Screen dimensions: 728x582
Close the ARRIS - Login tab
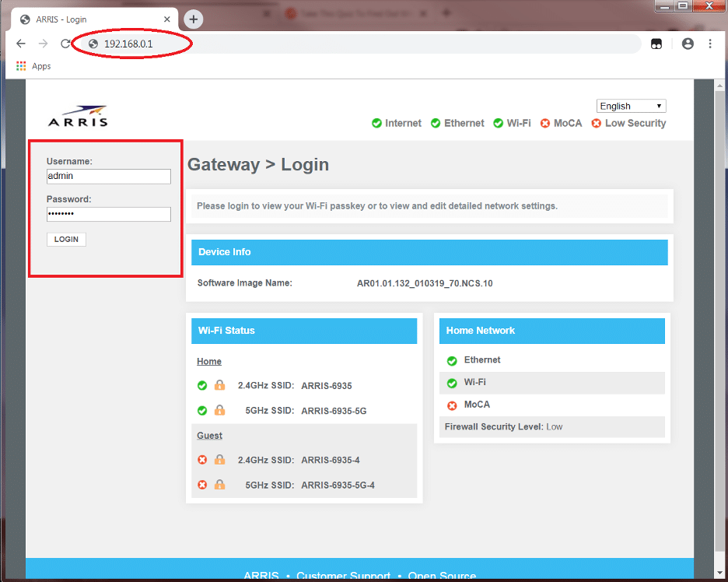coord(167,19)
